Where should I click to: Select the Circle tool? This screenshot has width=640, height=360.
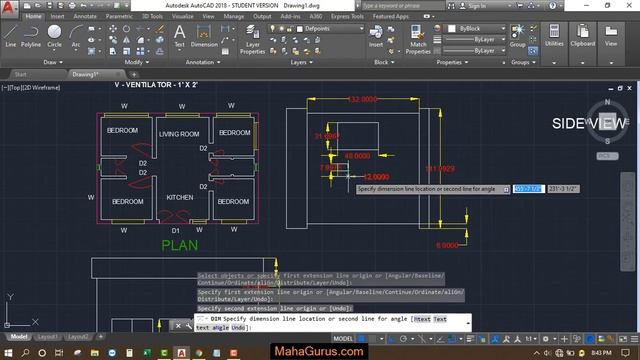point(54,36)
